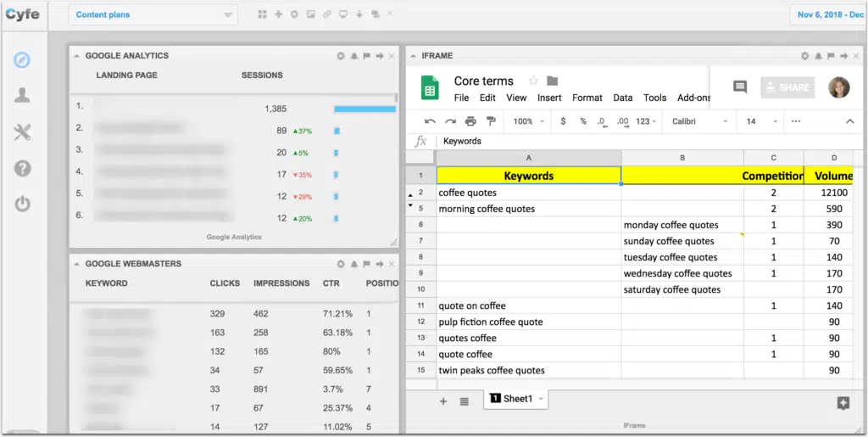Click the yellow Keywords header cell

coord(529,176)
